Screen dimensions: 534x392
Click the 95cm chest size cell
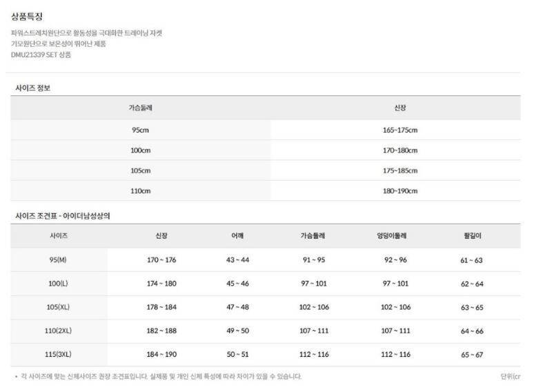(140, 130)
